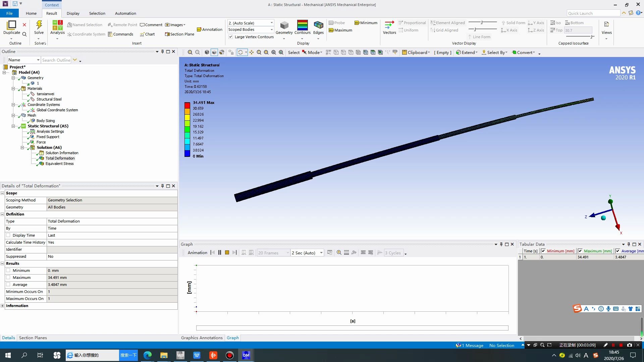Open the Result menu in ribbon

point(51,13)
